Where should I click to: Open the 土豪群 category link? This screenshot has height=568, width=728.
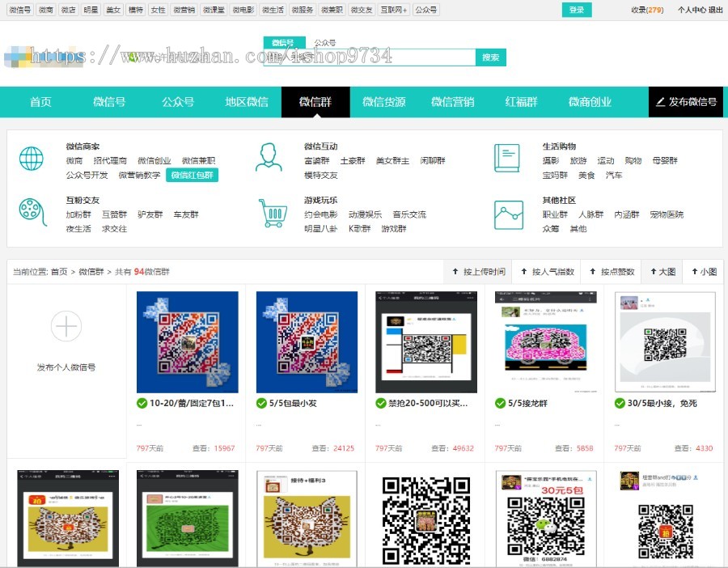[353, 161]
